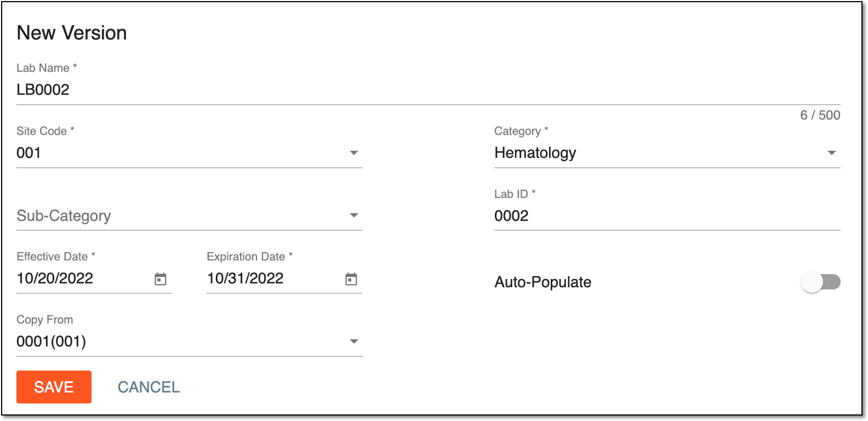The height and width of the screenshot is (421, 868).
Task: Click the Effective Date value 10/20/2022
Action: (x=55, y=278)
